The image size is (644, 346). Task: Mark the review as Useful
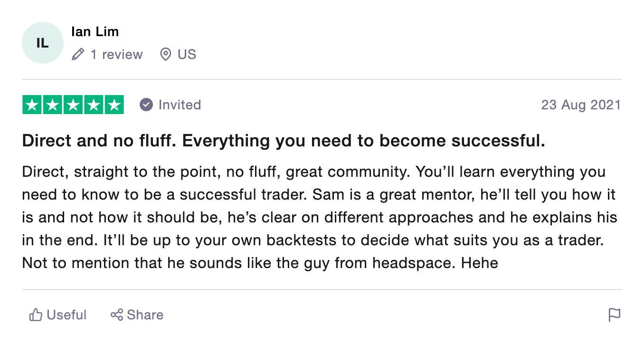(66, 315)
